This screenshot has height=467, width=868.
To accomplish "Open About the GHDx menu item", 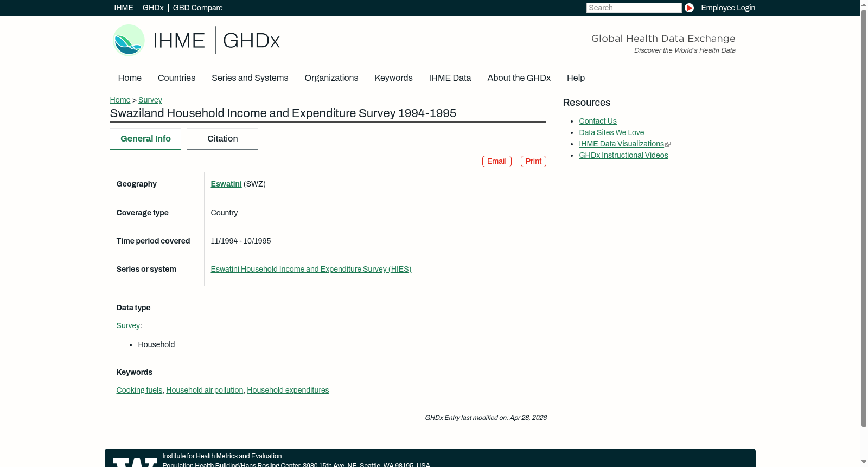I will coord(519,78).
